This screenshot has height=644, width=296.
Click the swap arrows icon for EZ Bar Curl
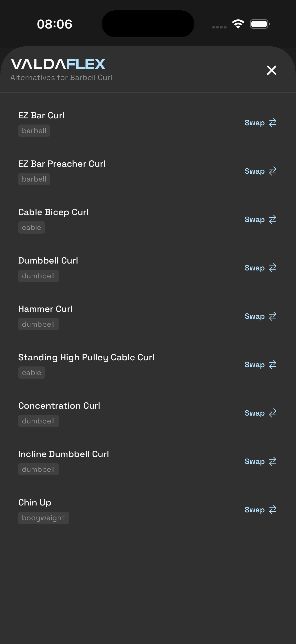click(x=272, y=123)
